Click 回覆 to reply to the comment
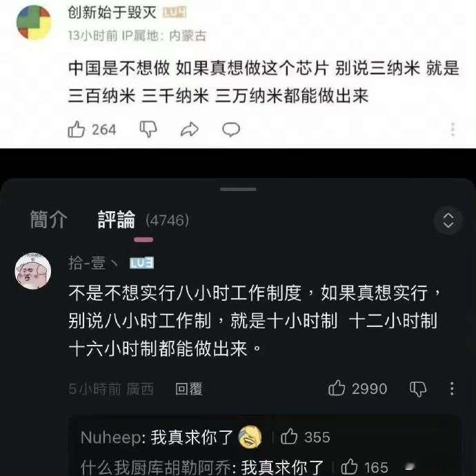476x476 pixels. coord(188,389)
